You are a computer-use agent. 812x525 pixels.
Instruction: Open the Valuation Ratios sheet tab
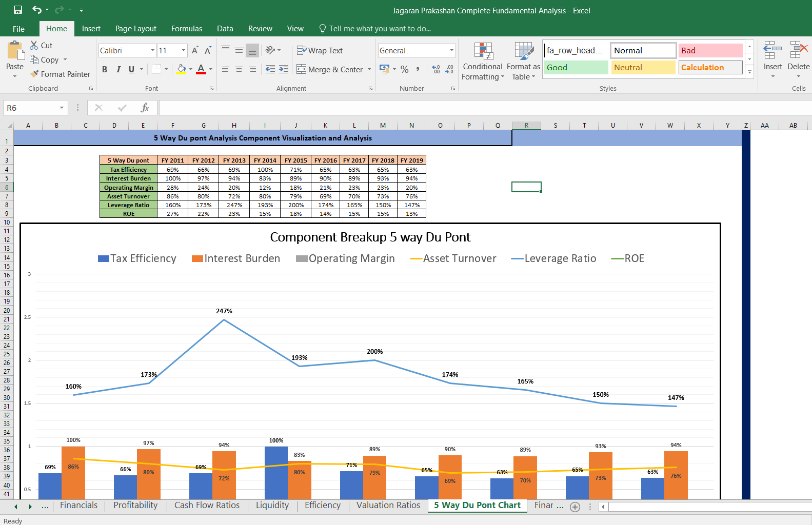(388, 506)
